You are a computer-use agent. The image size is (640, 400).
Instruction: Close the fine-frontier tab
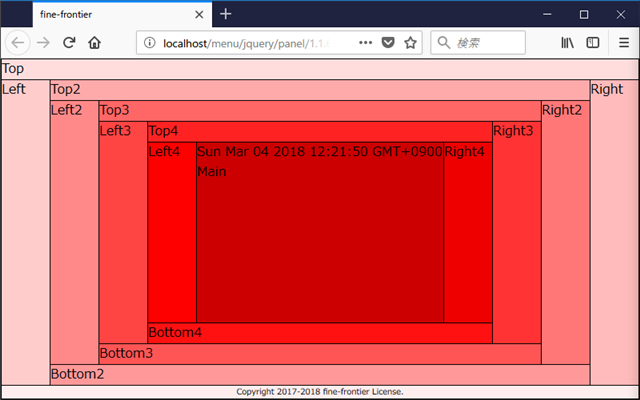tap(199, 15)
